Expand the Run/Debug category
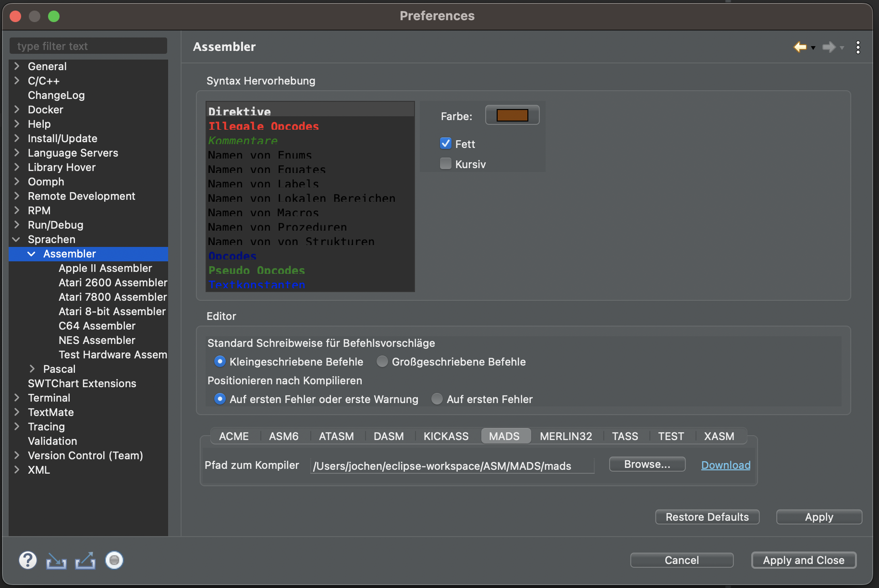 pyautogui.click(x=16, y=225)
